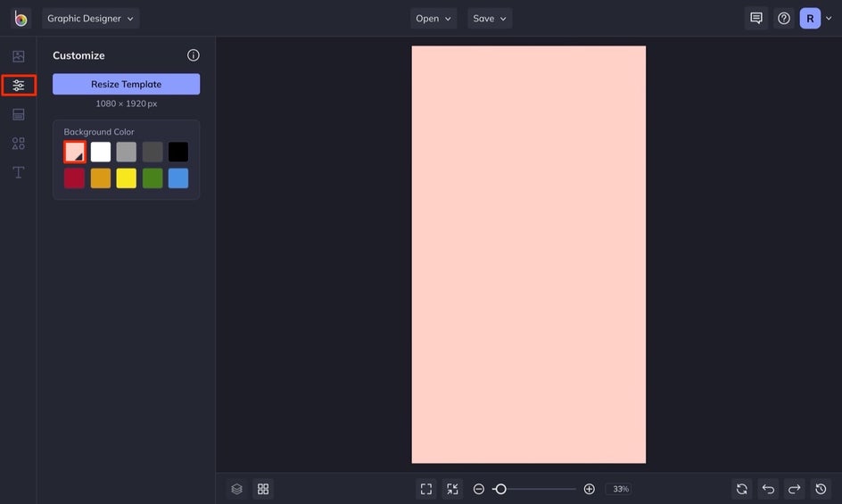
Task: Open the Graphics shapes sidebar icon
Action: [x=18, y=144]
